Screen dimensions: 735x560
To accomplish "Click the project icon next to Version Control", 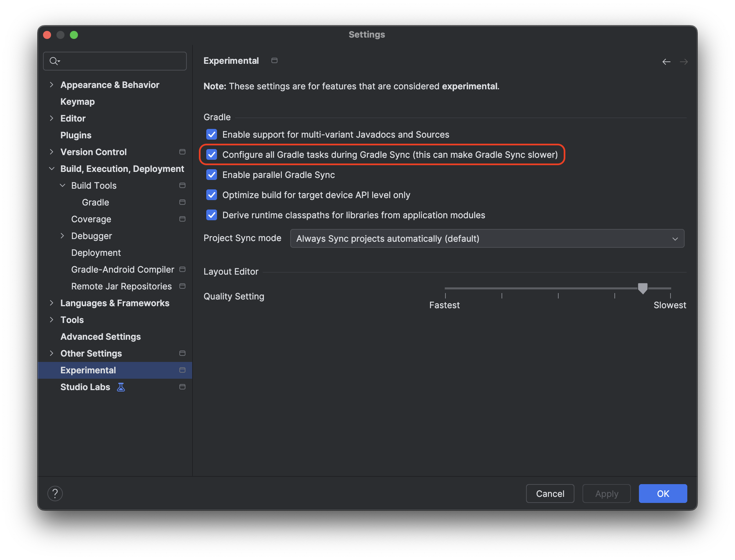I will coord(182,152).
